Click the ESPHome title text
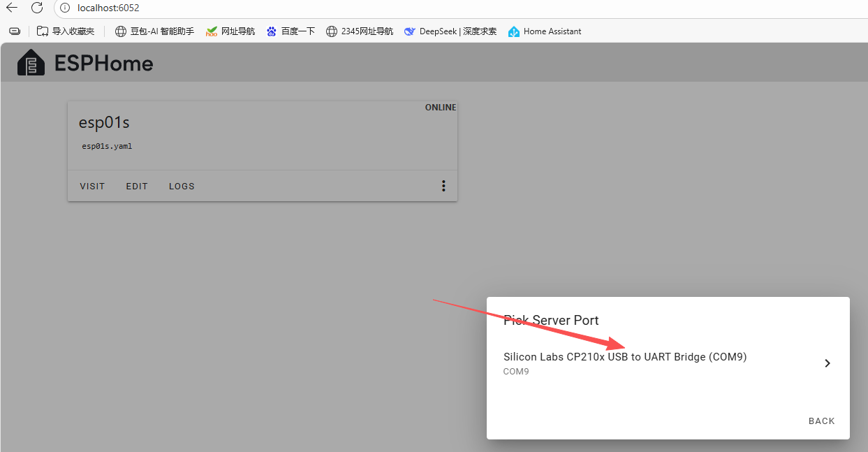Image resolution: width=868 pixels, height=452 pixels. (x=103, y=64)
